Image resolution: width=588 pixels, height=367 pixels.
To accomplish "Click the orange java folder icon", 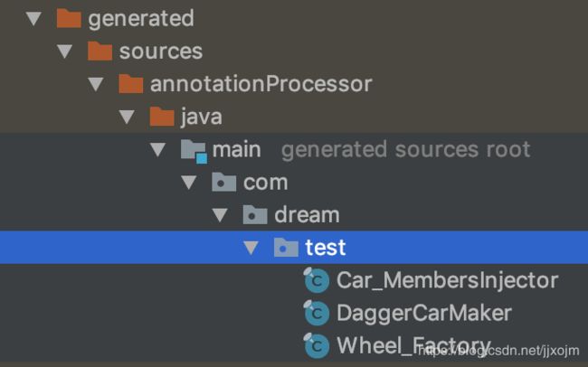I will point(162,116).
